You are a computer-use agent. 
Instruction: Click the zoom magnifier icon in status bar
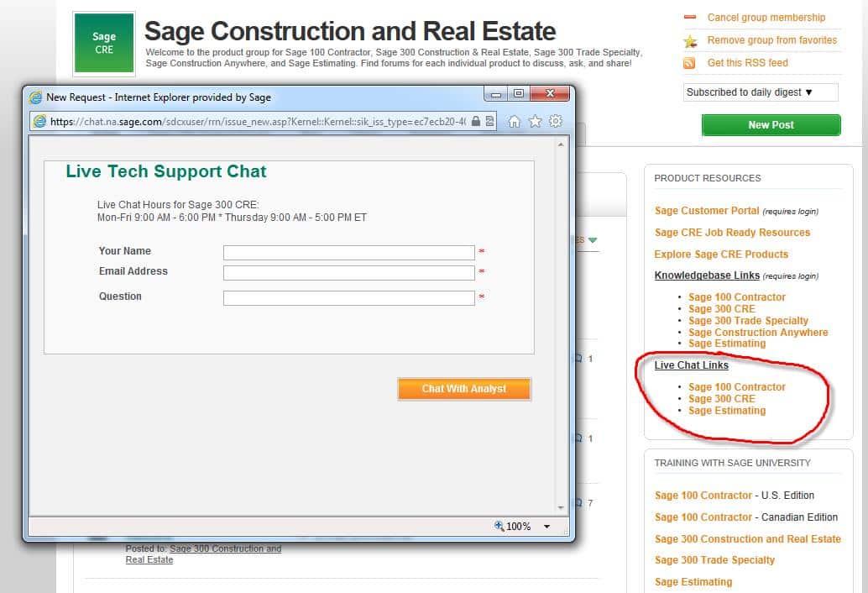pyautogui.click(x=499, y=526)
